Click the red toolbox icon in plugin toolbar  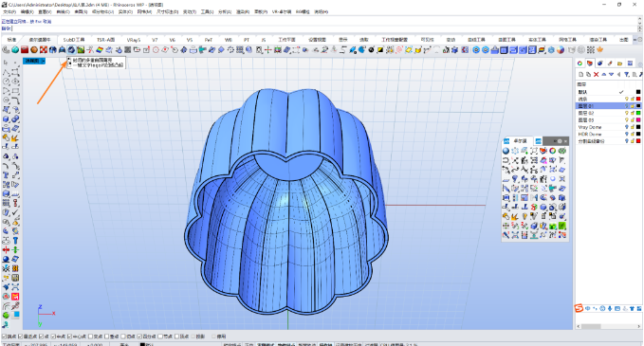coord(25,49)
